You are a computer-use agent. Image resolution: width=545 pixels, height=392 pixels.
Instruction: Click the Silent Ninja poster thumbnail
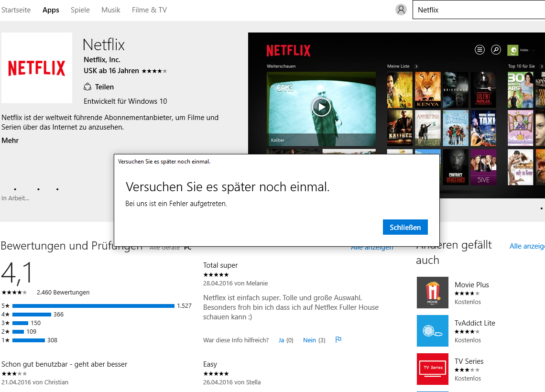[x=483, y=90]
